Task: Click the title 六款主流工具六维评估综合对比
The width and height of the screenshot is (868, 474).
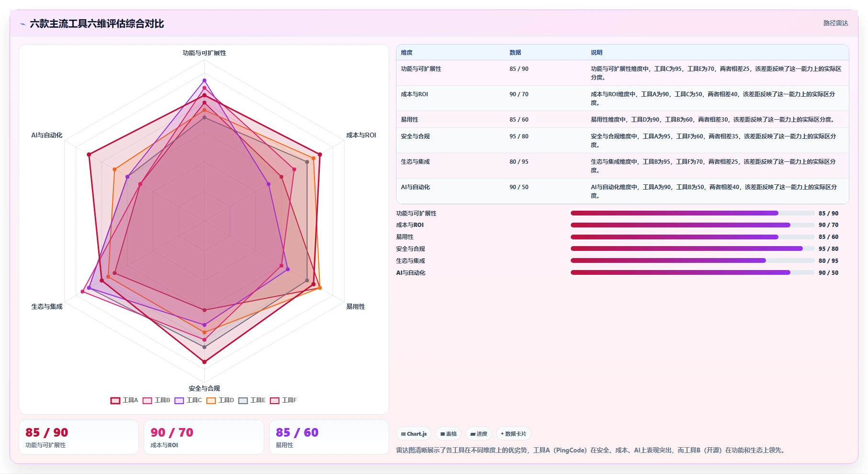Action: [97, 24]
